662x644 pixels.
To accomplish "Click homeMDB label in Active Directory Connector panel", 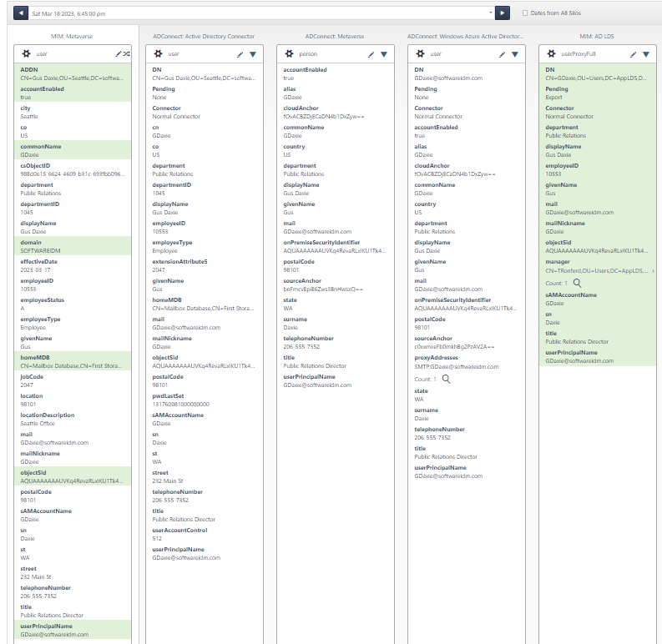I will tap(167, 300).
